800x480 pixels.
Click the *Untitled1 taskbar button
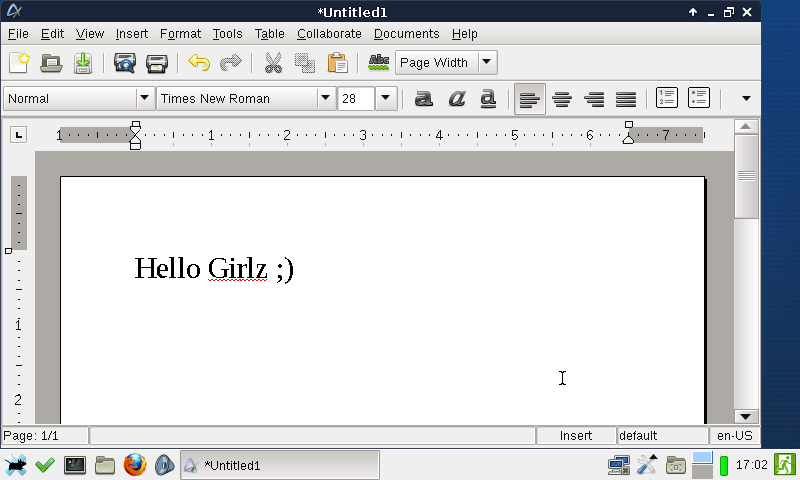coord(280,465)
